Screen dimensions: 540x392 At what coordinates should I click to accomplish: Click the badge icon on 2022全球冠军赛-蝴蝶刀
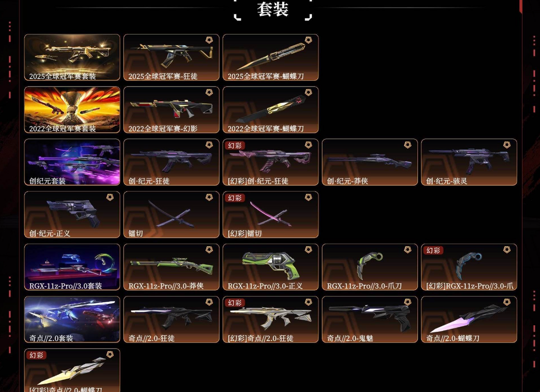(x=308, y=92)
